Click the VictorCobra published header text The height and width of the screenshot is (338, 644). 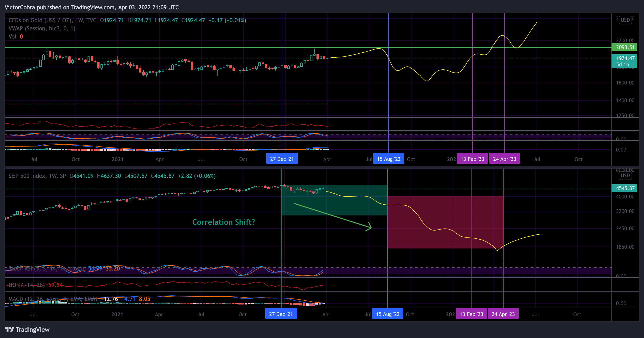[x=91, y=7]
